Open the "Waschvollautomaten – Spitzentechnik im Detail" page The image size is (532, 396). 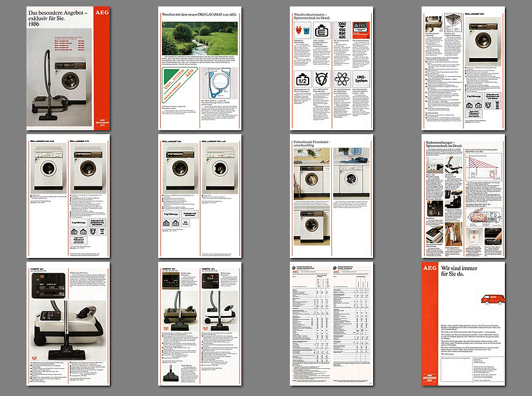click(331, 68)
